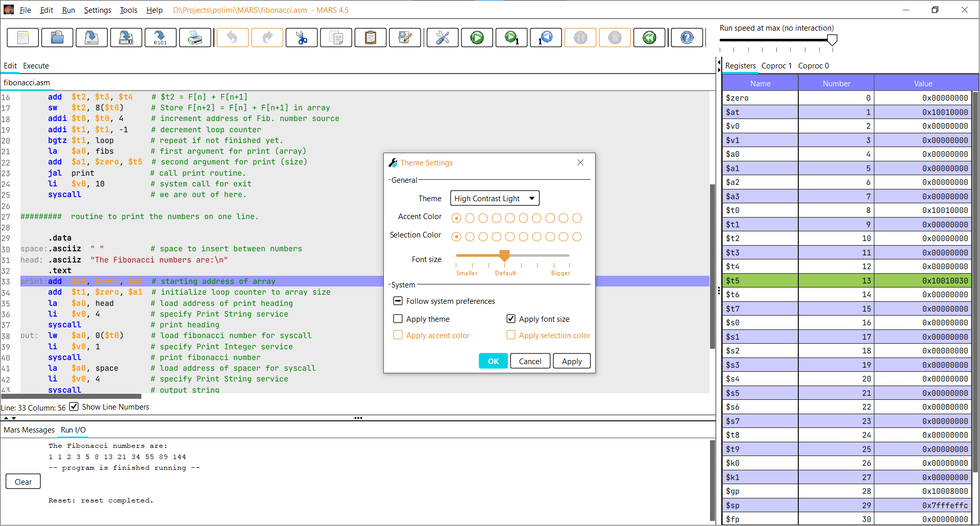Image resolution: width=980 pixels, height=526 pixels.
Task: Open Find/Replace with the notepad-pencil icon
Action: pos(405,37)
